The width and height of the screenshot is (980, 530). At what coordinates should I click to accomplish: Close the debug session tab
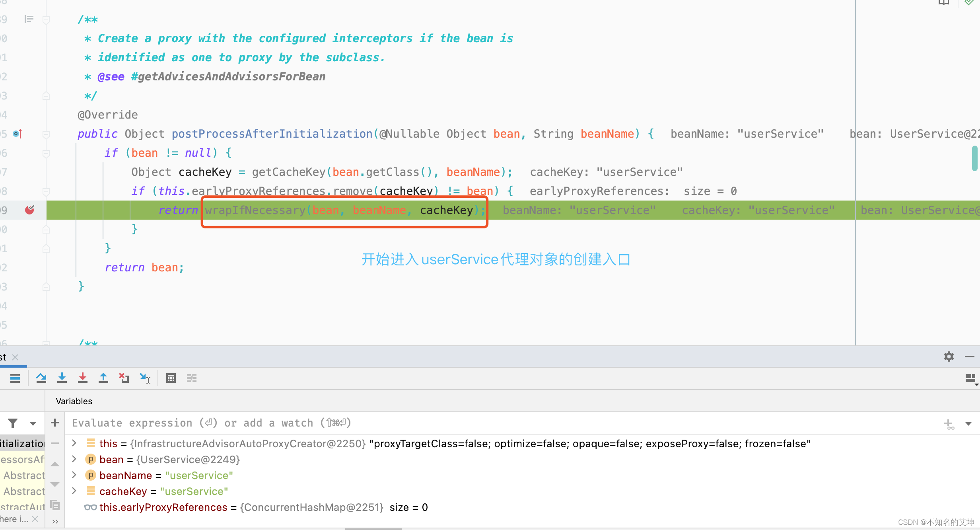[x=15, y=357]
